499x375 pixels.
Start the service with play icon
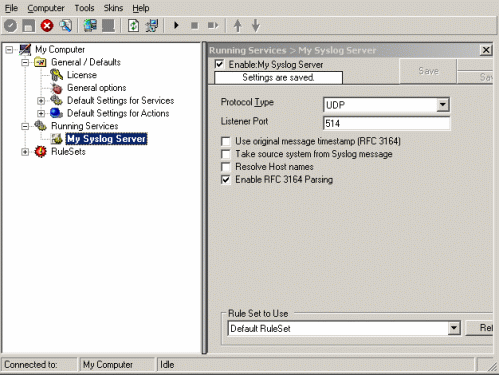[x=176, y=25]
